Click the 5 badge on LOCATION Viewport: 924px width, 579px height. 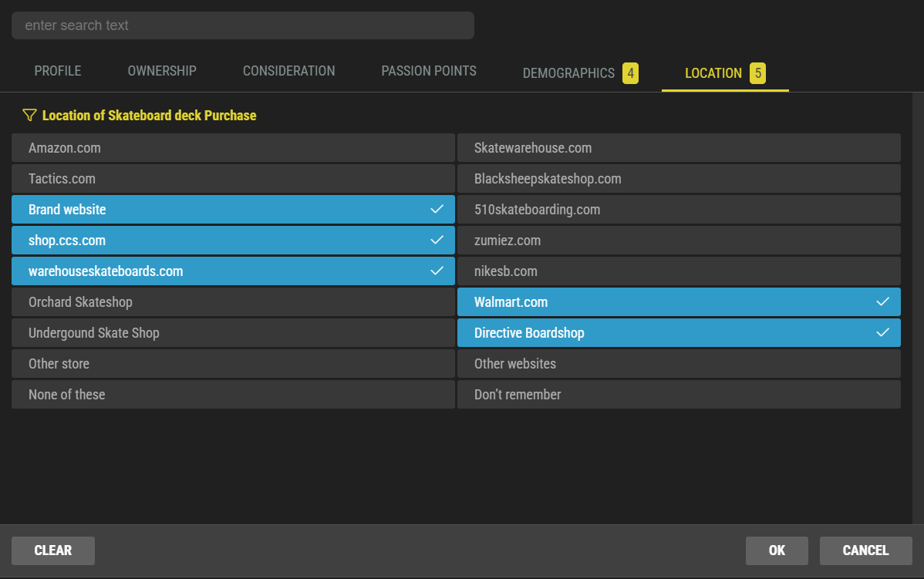758,73
